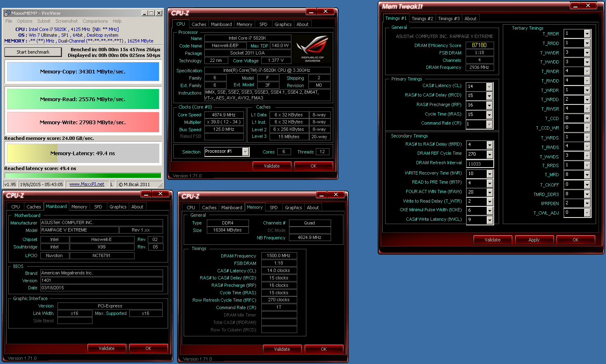This screenshot has height=364, width=606.
Task: Click the Memory-Latency result bar
Action: 83,153
